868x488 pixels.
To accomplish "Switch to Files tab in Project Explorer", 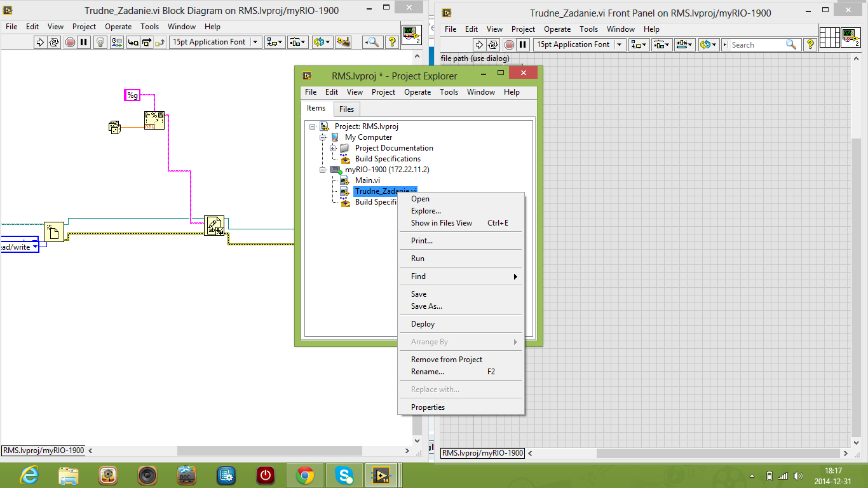I will (x=346, y=109).
